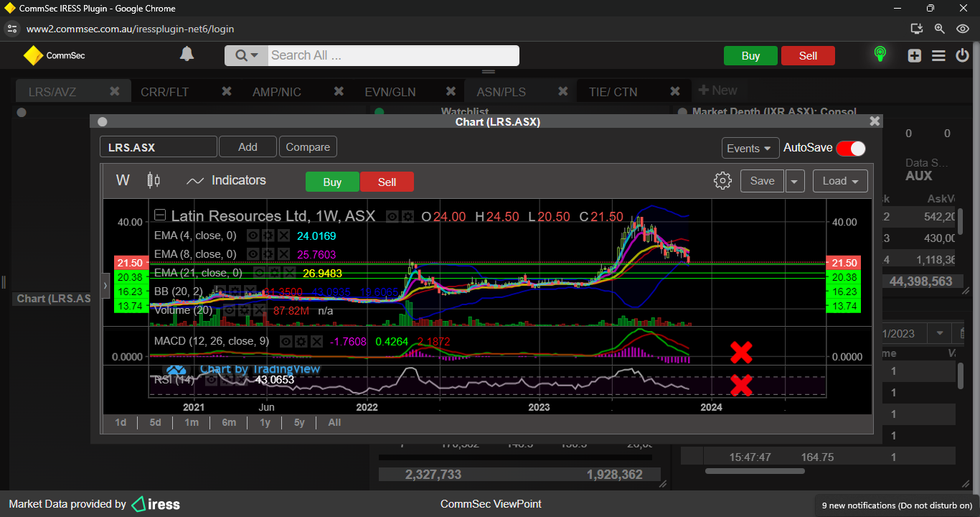This screenshot has height=517, width=980.
Task: Click the chart toolbar Sell button
Action: coord(387,182)
